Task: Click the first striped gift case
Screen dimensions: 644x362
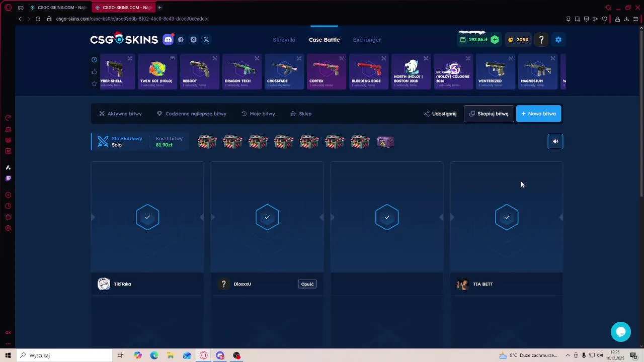Action: click(x=207, y=142)
